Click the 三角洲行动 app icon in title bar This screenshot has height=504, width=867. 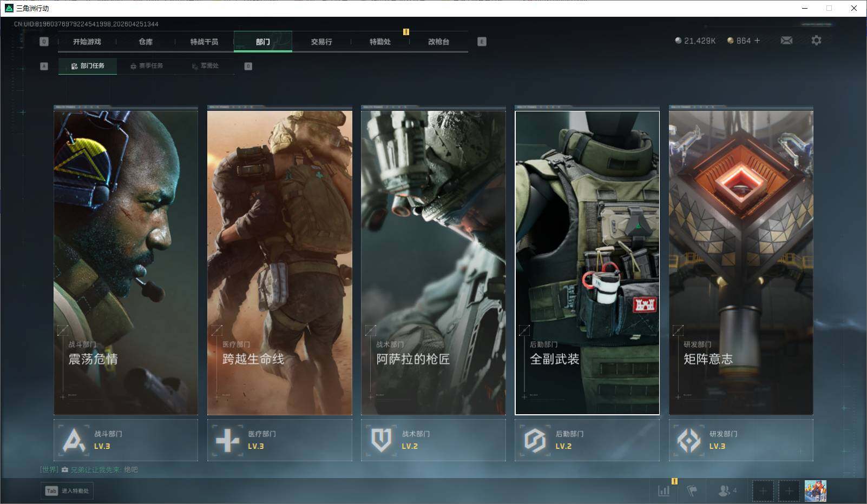(x=9, y=8)
